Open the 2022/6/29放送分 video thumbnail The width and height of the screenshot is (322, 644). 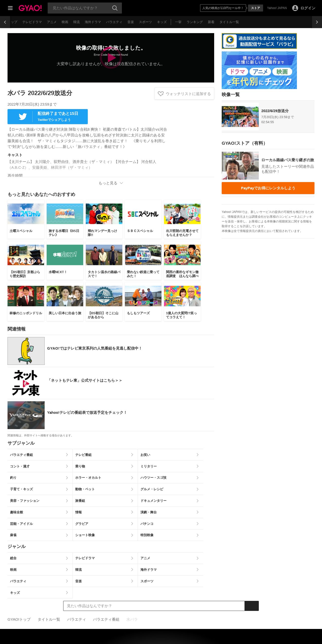click(x=240, y=116)
